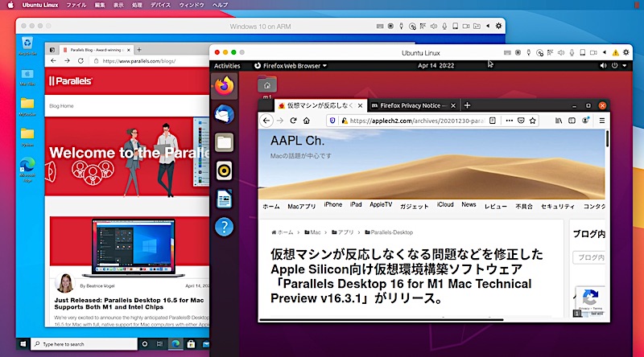Open the ファイル menu in macOS menu bar
This screenshot has height=357, width=644.
76,5
